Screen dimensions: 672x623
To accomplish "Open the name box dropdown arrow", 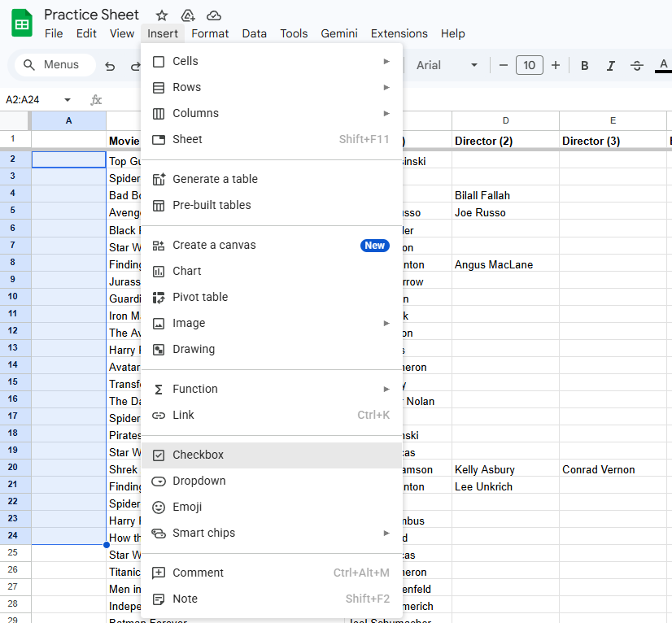I will 68,100.
